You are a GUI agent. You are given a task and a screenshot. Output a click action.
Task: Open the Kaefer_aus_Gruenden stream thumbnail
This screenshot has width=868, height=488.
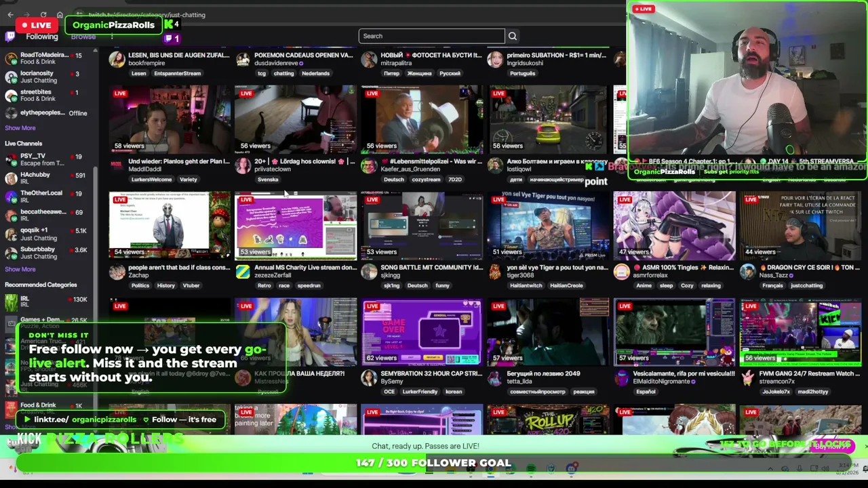[x=422, y=119]
